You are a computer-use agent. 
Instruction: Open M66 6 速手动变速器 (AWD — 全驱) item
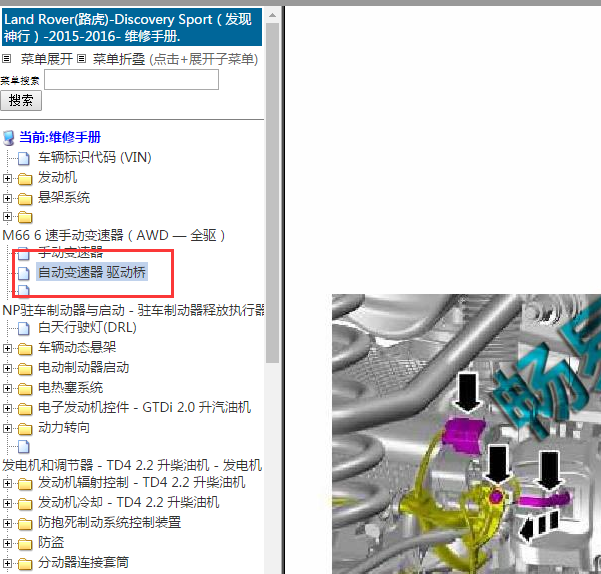(114, 235)
